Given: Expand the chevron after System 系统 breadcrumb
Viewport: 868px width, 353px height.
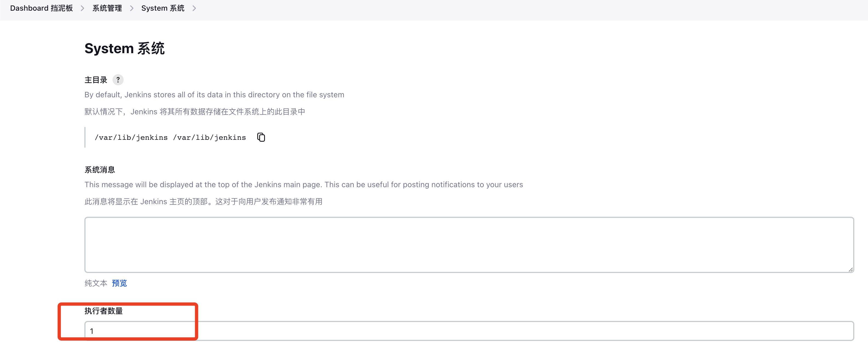Looking at the screenshot, I should coord(194,8).
